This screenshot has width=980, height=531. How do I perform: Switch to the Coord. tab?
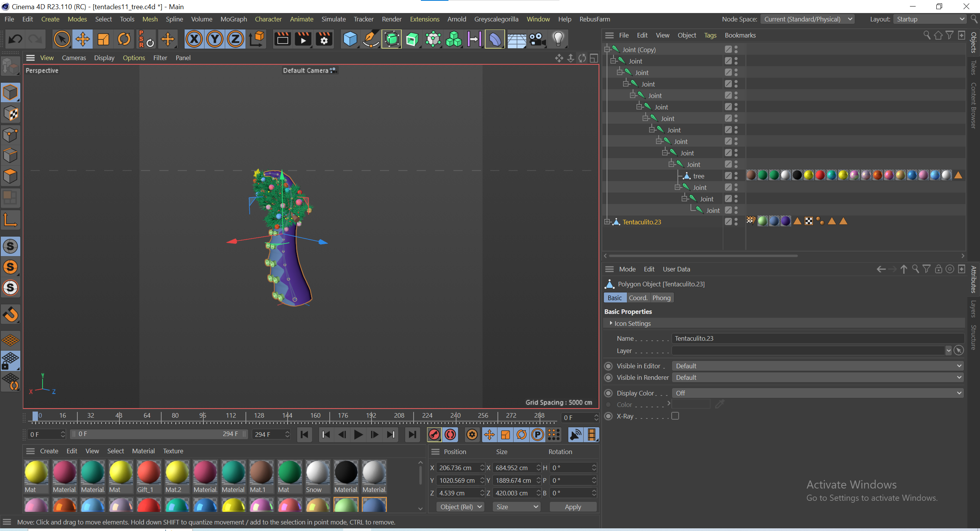tap(638, 297)
